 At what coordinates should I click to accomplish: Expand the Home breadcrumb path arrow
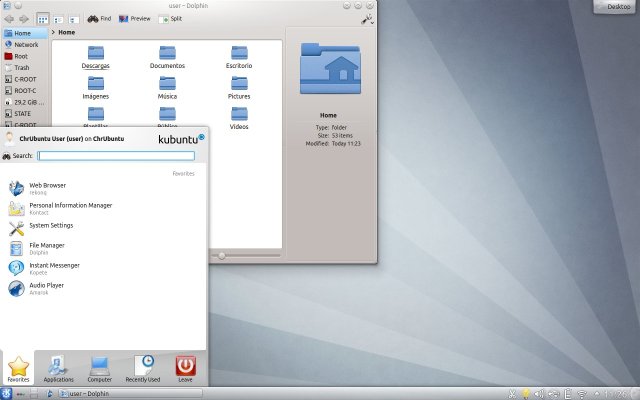click(54, 32)
